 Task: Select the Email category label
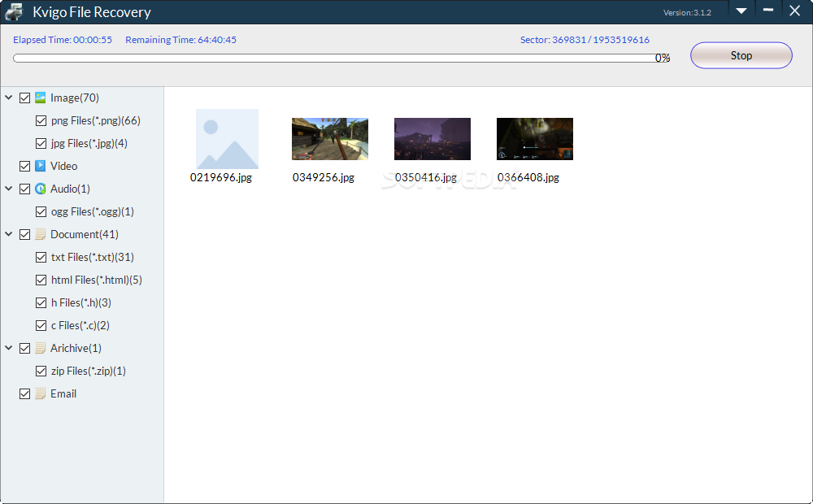tap(63, 393)
